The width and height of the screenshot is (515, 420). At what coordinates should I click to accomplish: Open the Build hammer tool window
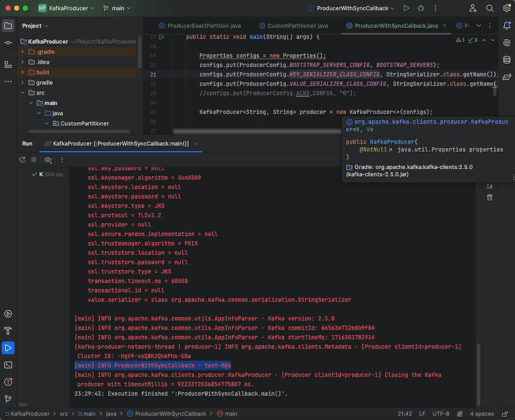8,331
